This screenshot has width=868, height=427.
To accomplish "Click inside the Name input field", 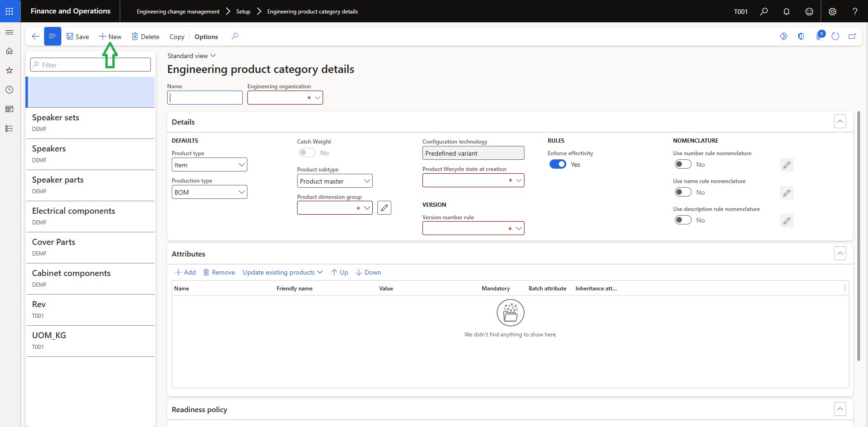I will pyautogui.click(x=204, y=98).
